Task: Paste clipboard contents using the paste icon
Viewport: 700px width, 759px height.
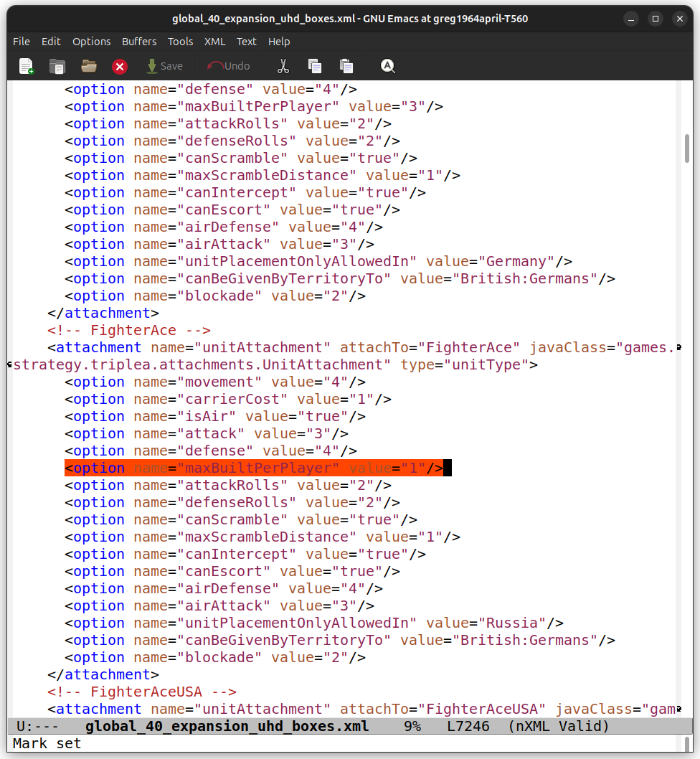Action: tap(346, 65)
